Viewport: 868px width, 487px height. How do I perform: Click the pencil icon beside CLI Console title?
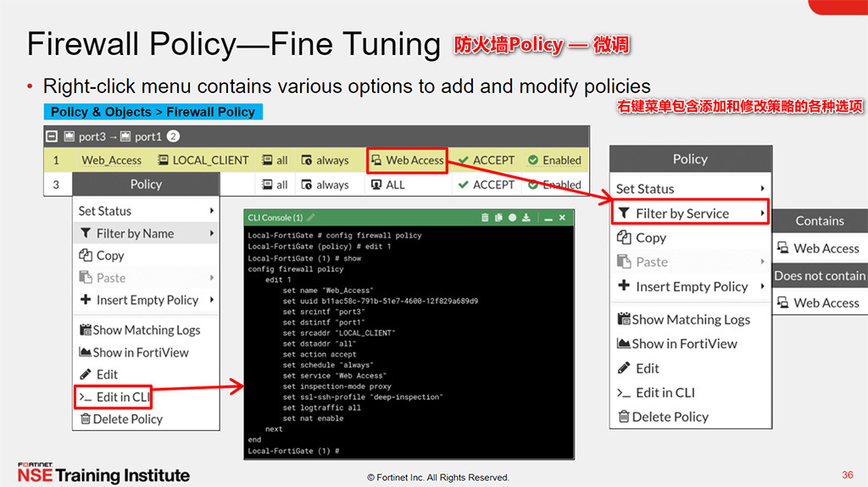point(310,218)
